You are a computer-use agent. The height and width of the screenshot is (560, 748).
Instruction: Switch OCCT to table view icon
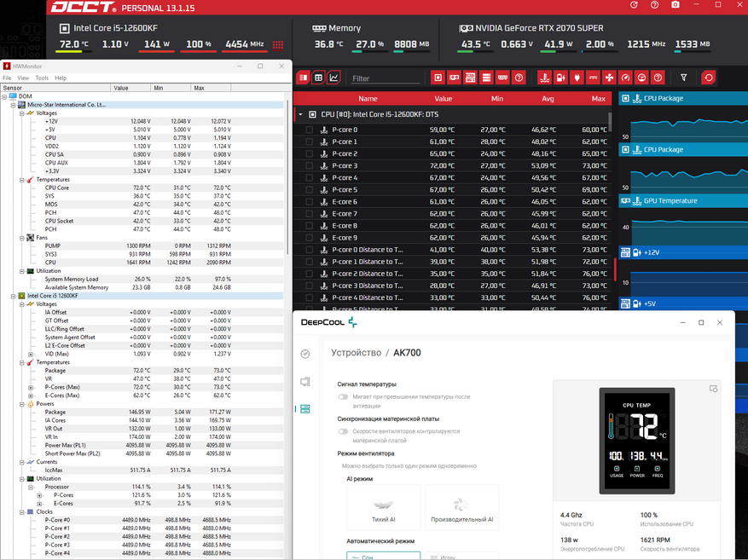point(318,78)
